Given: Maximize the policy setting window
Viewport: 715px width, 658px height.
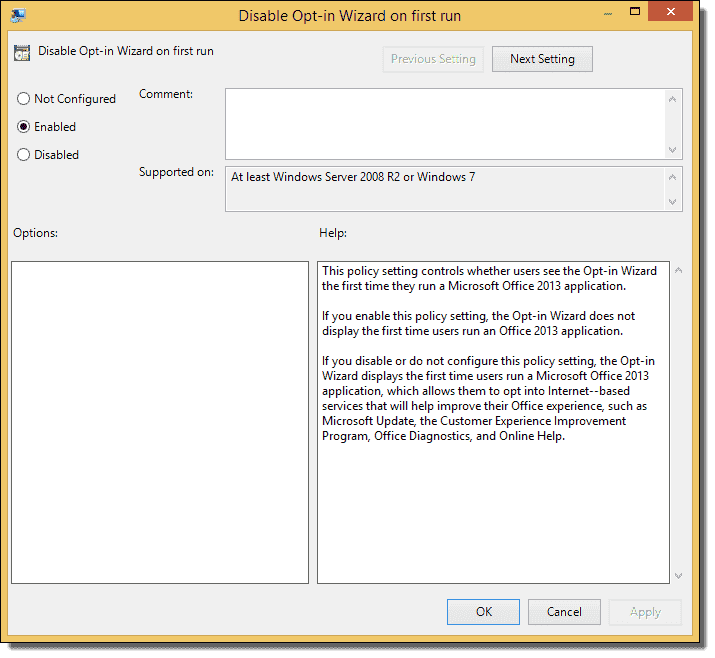Looking at the screenshot, I should 635,11.
